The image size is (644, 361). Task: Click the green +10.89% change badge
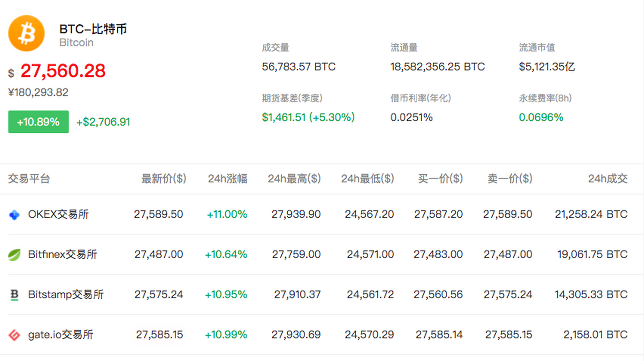point(38,122)
